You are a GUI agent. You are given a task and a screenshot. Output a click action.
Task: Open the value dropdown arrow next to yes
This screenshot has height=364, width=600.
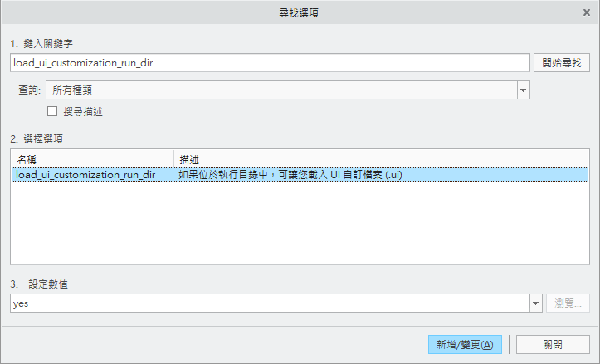click(x=535, y=303)
